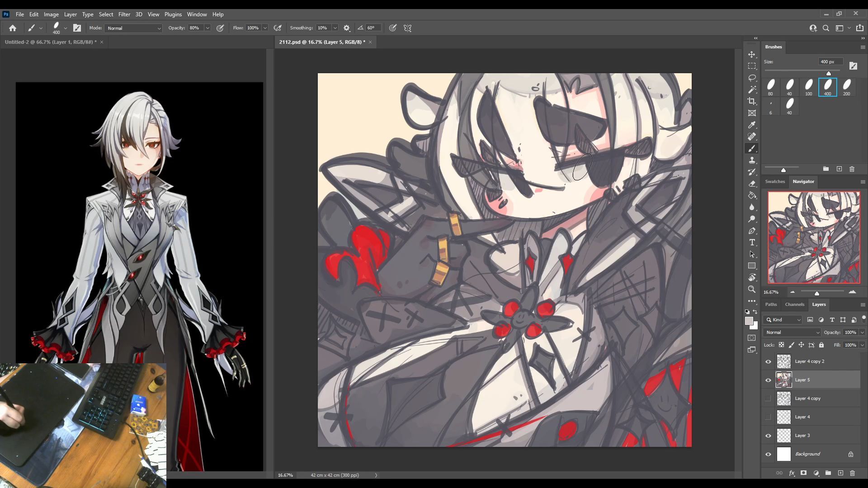Toggle pressure for opacity button
The image size is (868, 488).
pyautogui.click(x=220, y=28)
